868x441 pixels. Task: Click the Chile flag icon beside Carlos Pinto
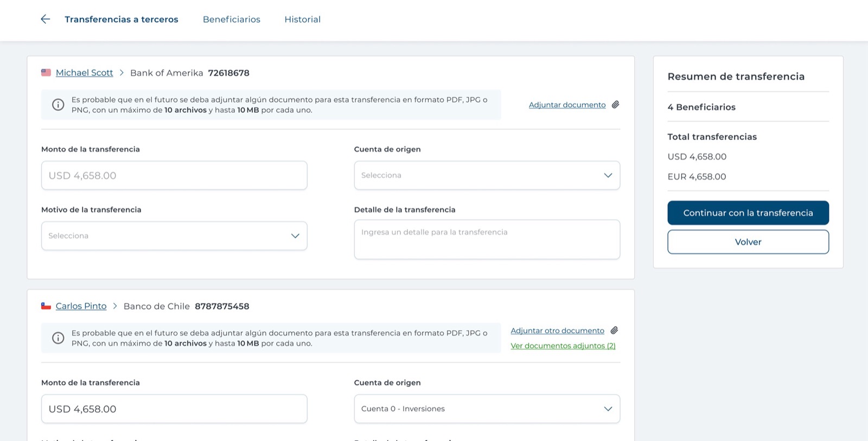(46, 306)
